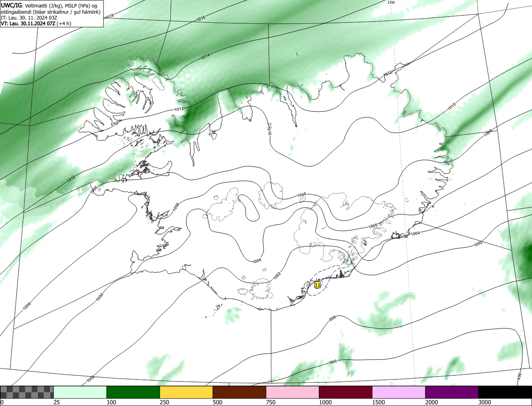Image resolution: width=532 pixels, height=406 pixels.
Task: Click the legend value "2000"
Action: point(431,402)
